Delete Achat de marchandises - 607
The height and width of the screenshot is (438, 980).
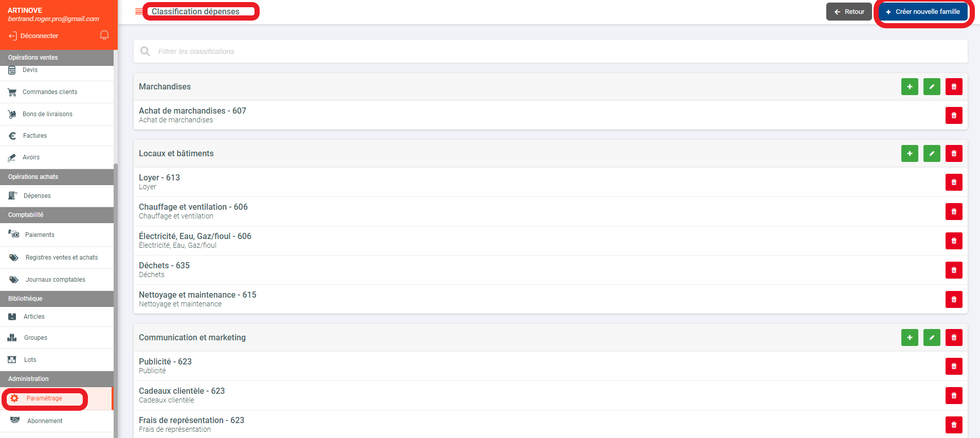point(954,116)
